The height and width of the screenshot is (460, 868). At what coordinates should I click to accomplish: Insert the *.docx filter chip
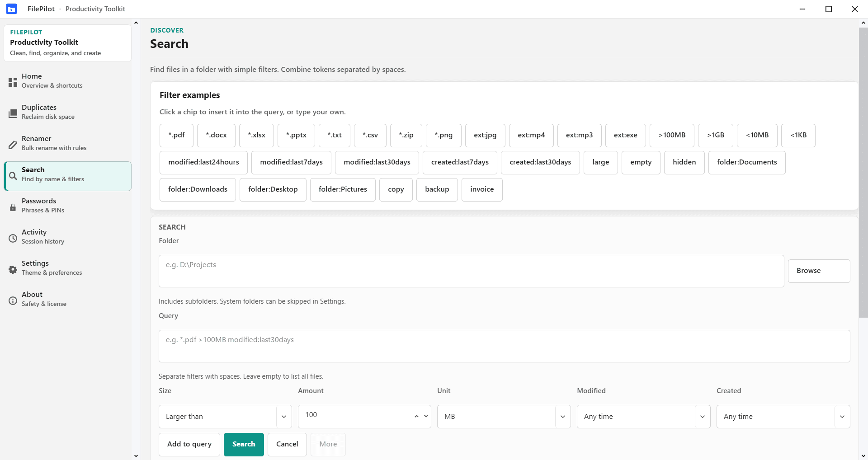pos(216,135)
